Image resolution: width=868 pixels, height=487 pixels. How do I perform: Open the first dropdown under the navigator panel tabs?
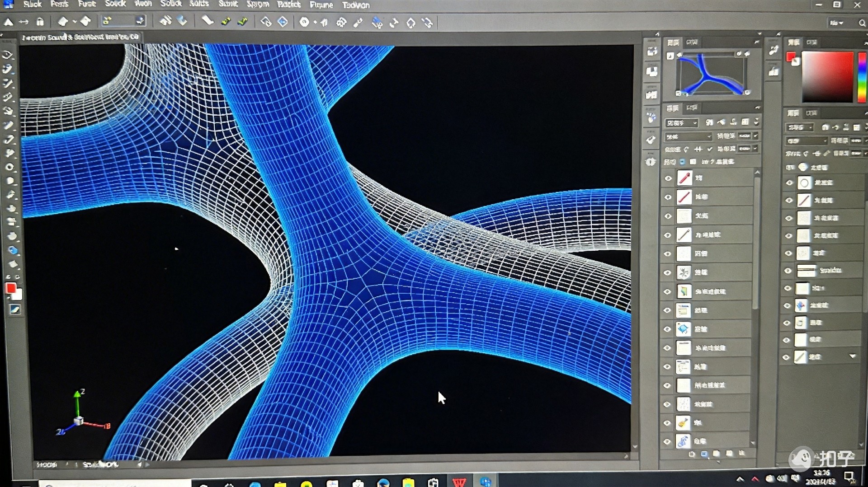[x=681, y=123]
